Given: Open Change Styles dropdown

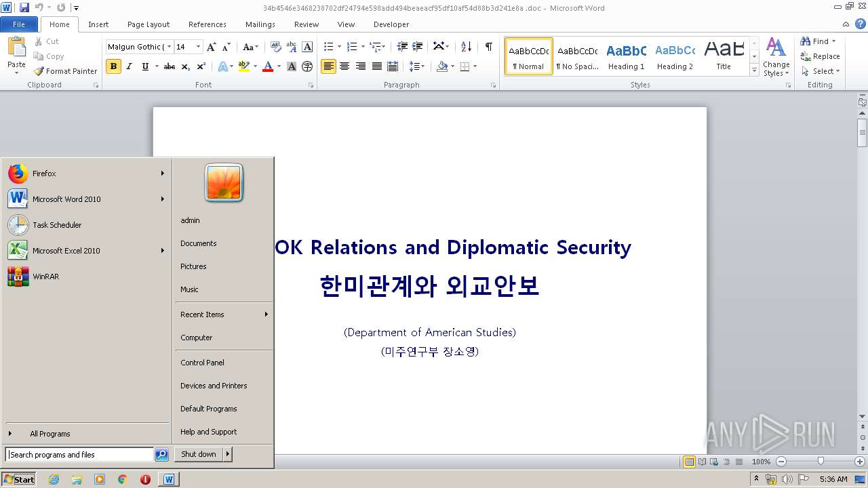Looking at the screenshot, I should 776,57.
